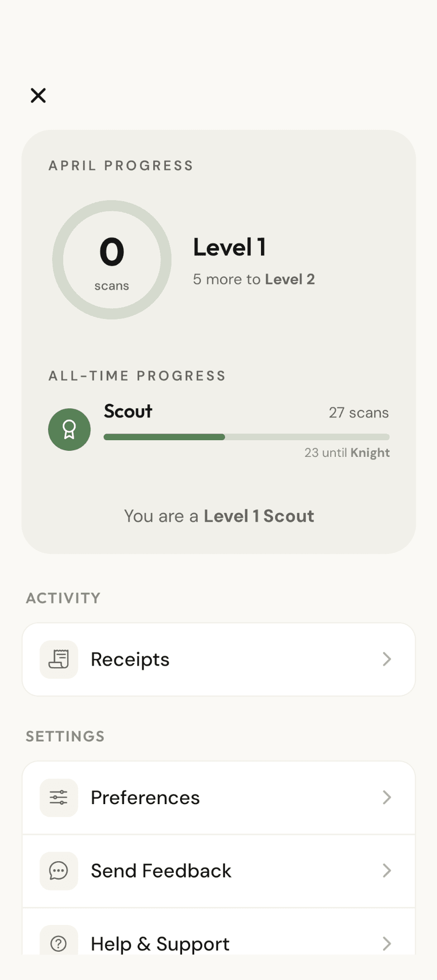Close the profile screen with X icon
The image size is (437, 980).
click(x=38, y=95)
